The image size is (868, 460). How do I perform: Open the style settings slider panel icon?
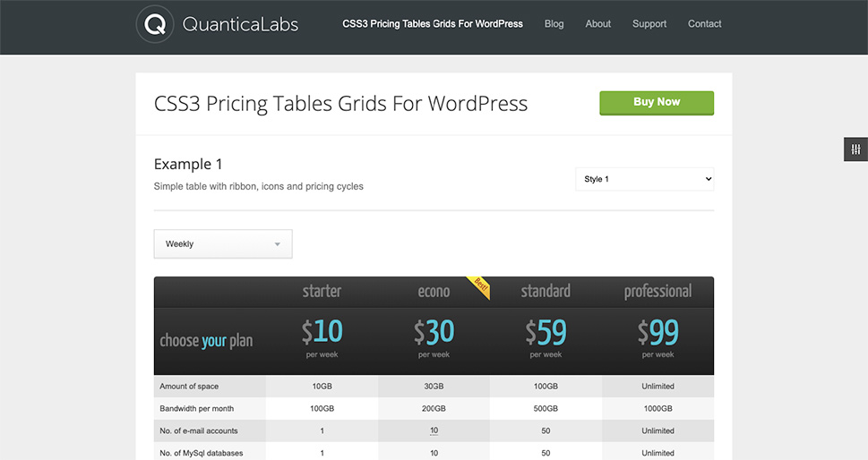click(x=855, y=149)
